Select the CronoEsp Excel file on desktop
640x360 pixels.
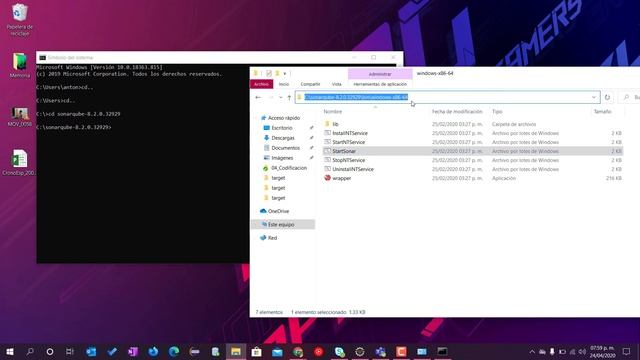pyautogui.click(x=19, y=162)
